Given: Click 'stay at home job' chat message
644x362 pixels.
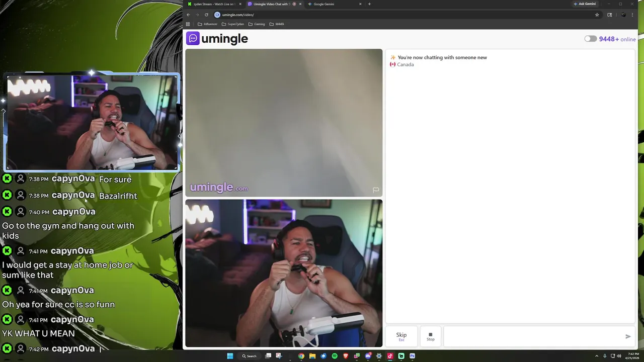Looking at the screenshot, I should (x=67, y=269).
